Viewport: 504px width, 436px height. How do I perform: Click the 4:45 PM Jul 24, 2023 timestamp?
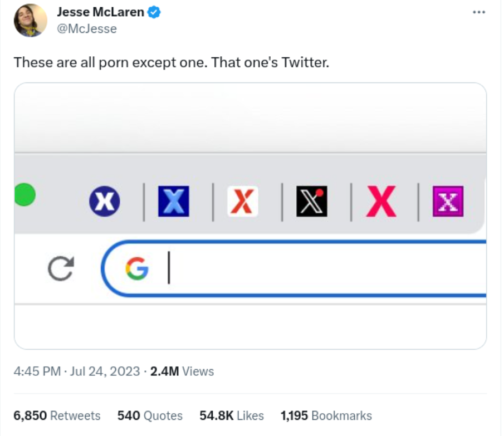tap(77, 371)
